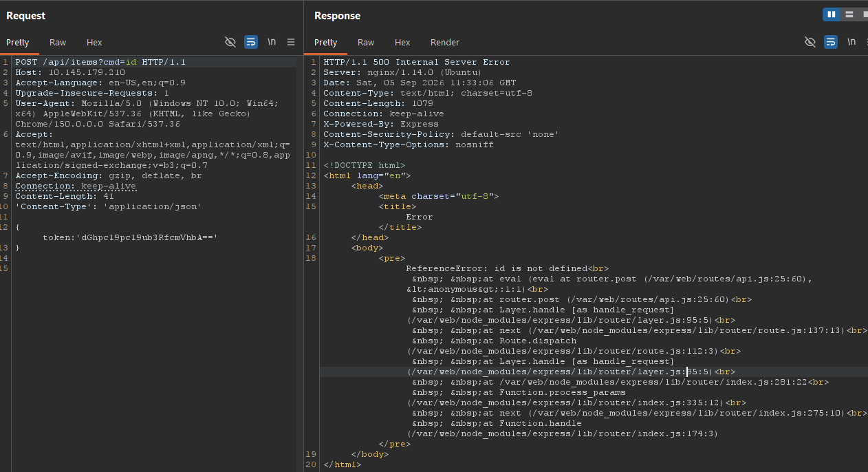Click the Request panel title

[25, 15]
